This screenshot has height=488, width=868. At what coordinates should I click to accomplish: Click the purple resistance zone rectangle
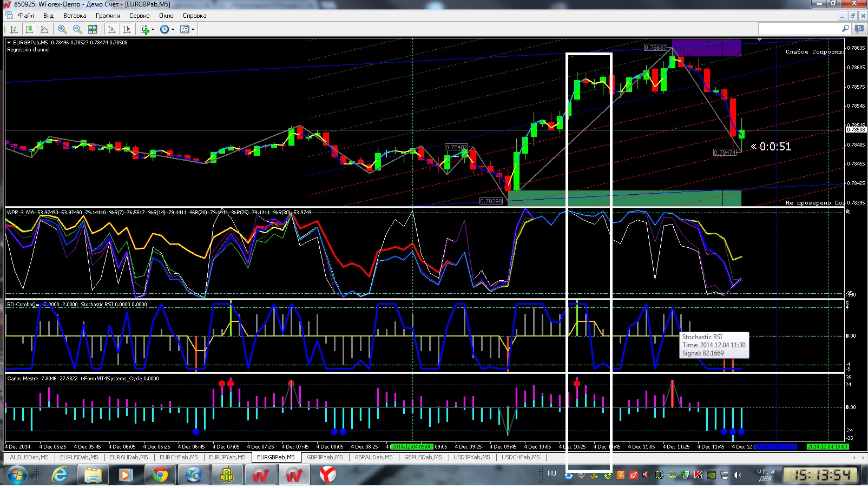(x=706, y=48)
